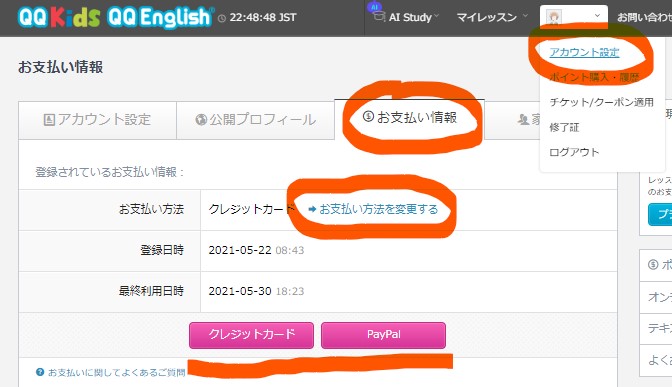Click the arrow icon before お支払い方法を変更する
This screenshot has height=387, width=672.
pyautogui.click(x=312, y=209)
